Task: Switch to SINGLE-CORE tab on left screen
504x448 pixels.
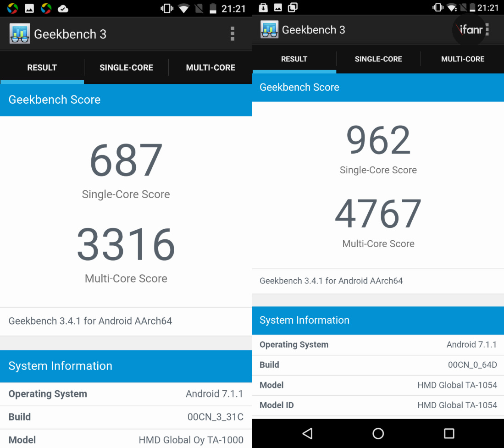Action: pos(126,68)
